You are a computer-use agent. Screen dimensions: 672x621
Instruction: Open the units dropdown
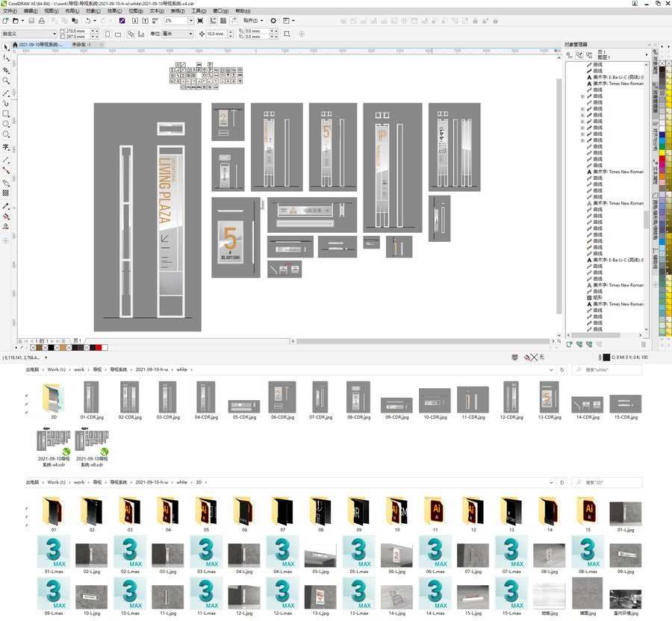[x=190, y=34]
